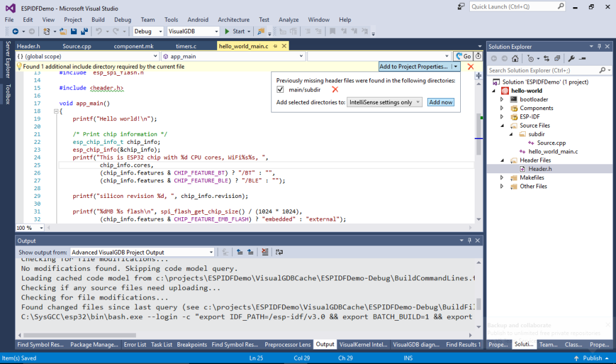Open Properties wrench icon in Solution Explorer
This screenshot has width=616, height=364.
(571, 59)
